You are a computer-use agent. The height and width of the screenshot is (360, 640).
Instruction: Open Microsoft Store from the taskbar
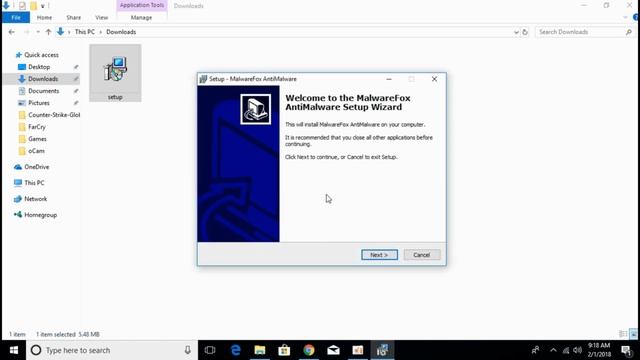click(284, 350)
